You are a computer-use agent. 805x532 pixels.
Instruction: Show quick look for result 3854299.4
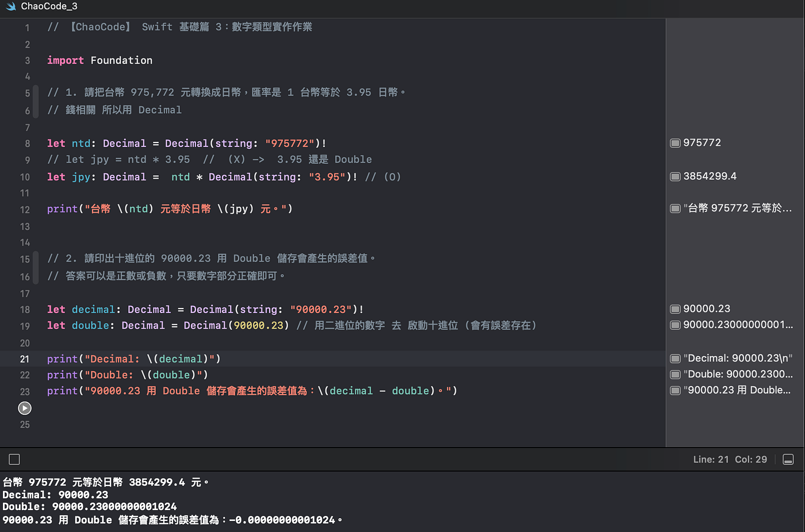pos(675,176)
